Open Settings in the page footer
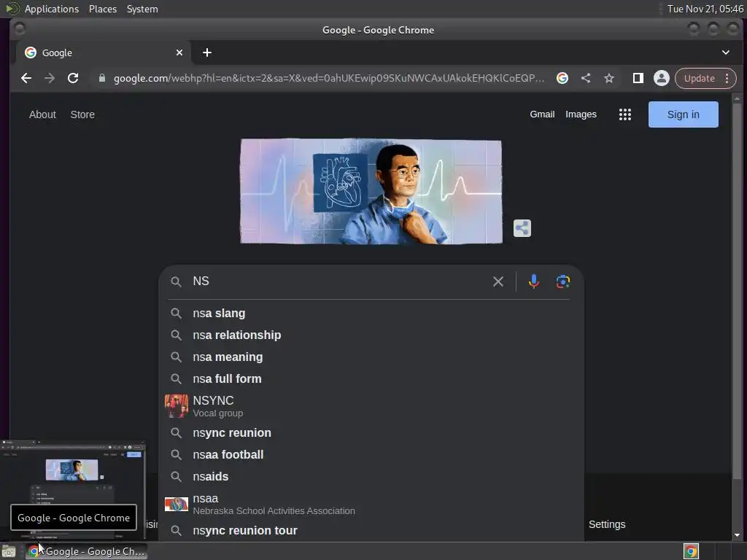This screenshot has width=747, height=560. [x=607, y=524]
